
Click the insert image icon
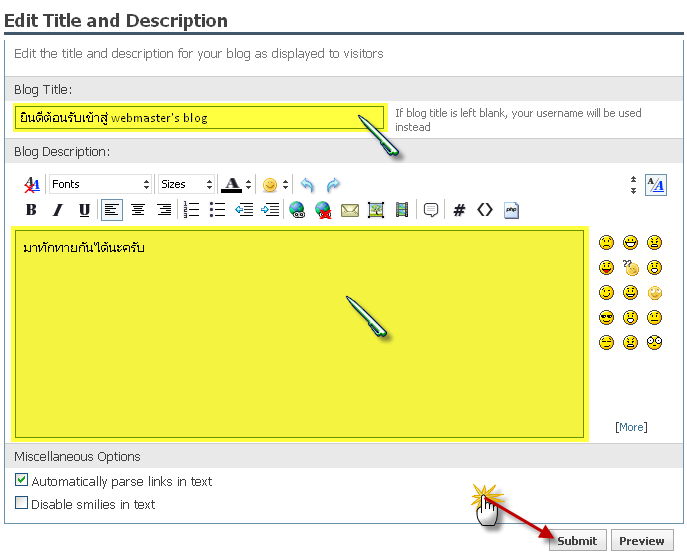376,210
